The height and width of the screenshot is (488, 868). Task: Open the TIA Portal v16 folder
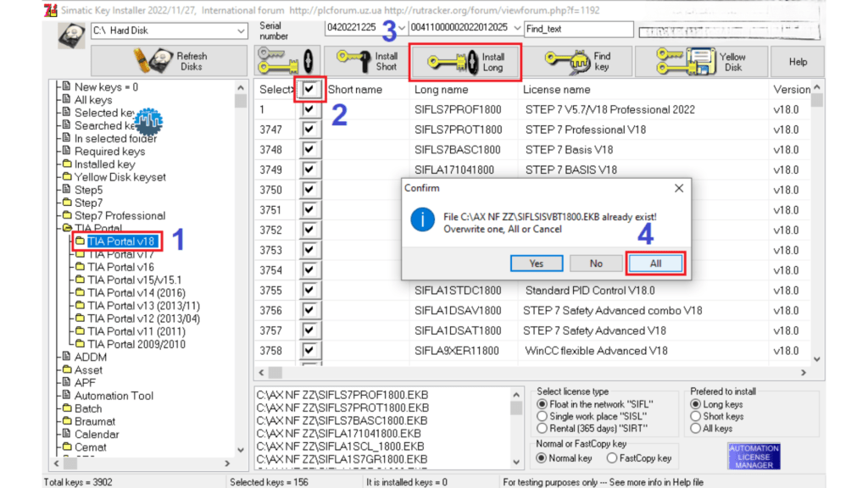[x=120, y=267]
